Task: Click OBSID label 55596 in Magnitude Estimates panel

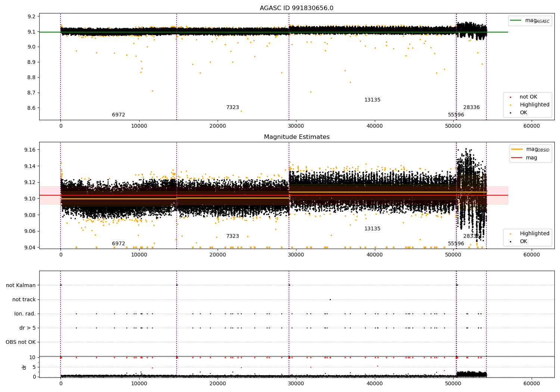Action: (456, 244)
